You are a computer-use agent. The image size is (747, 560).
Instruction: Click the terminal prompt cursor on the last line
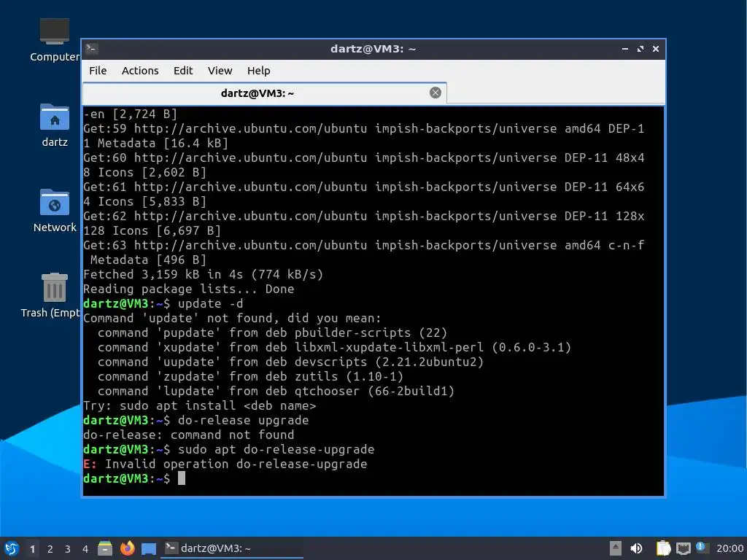[x=182, y=478]
